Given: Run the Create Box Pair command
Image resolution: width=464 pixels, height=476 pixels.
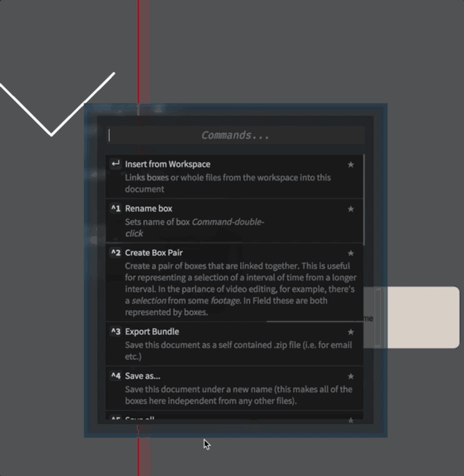Looking at the screenshot, I should pyautogui.click(x=235, y=282).
